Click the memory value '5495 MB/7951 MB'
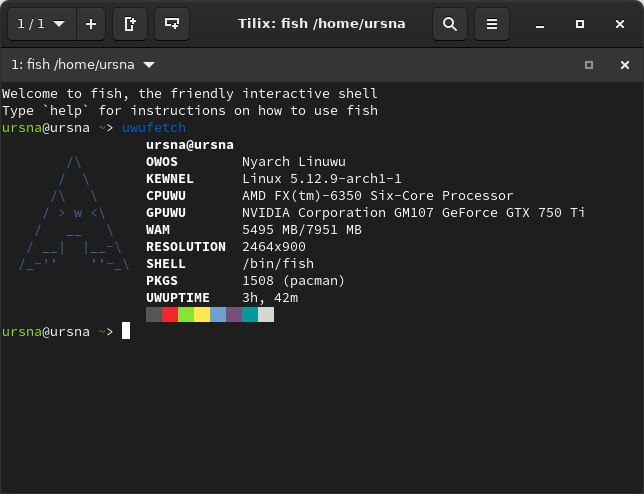The height and width of the screenshot is (494, 644). [x=302, y=230]
